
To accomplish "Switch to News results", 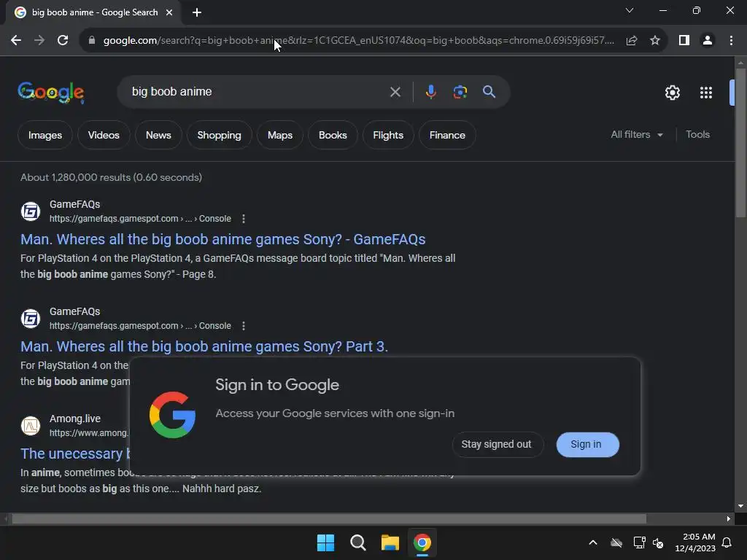I will [158, 135].
